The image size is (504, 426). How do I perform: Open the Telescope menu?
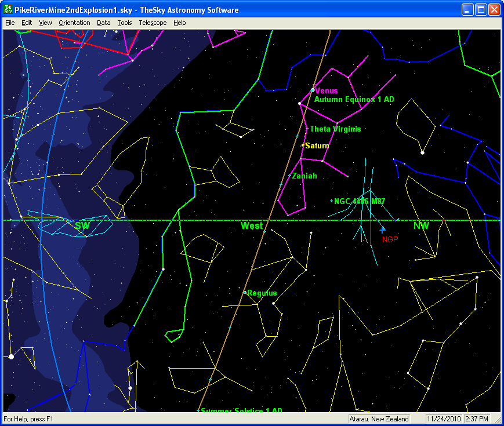point(153,23)
